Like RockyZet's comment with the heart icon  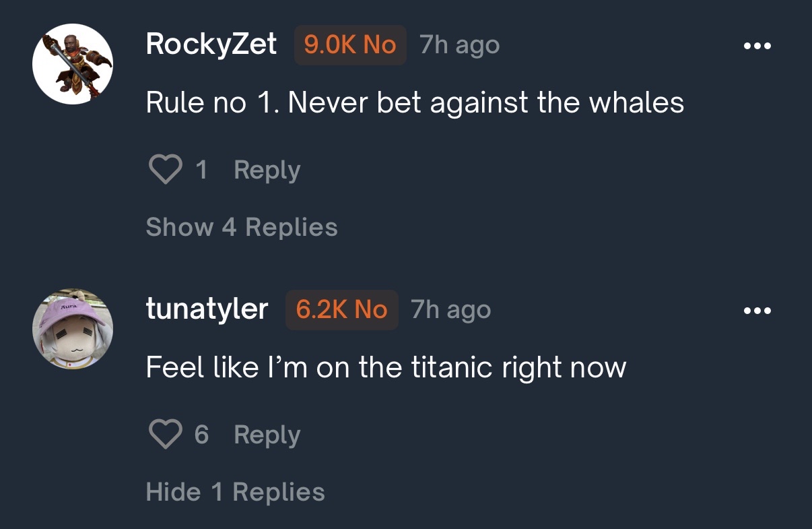(165, 170)
